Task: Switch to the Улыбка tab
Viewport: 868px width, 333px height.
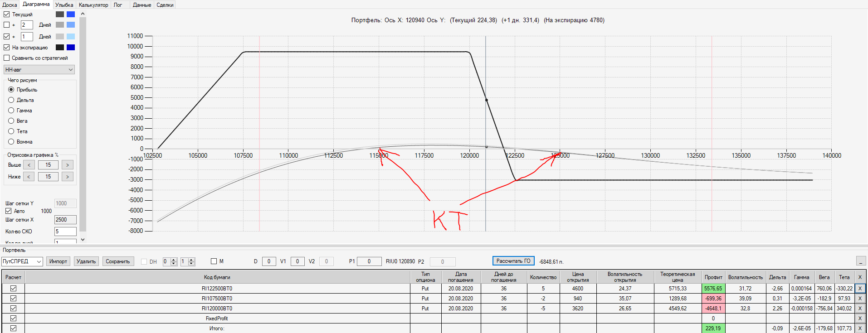Action: pos(64,5)
